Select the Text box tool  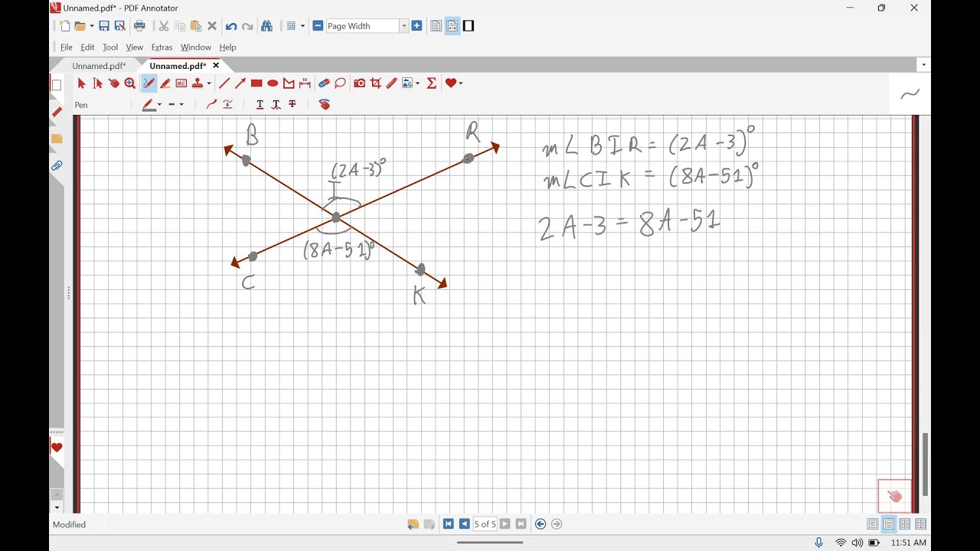[181, 83]
